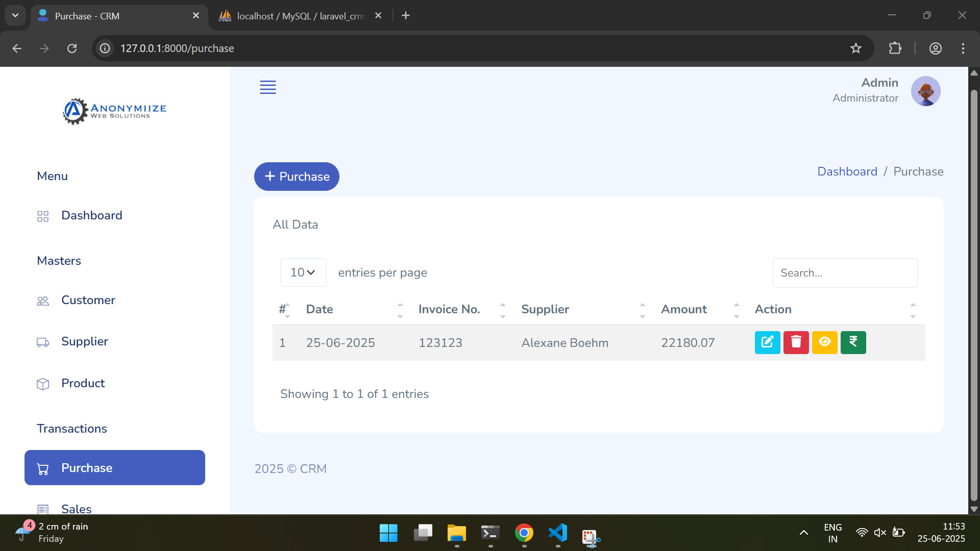
Task: Go to Supplier in the sidebar
Action: [85, 341]
